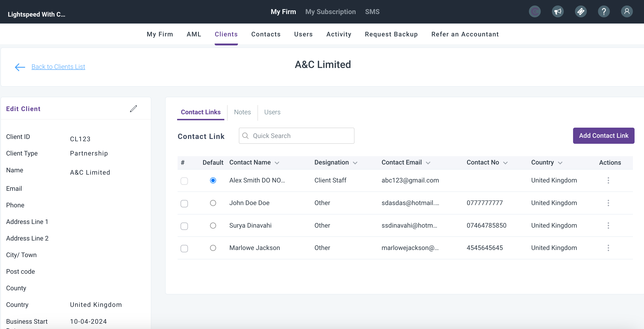This screenshot has width=644, height=329.
Task: Expand the Designation column dropdown arrow
Action: pyautogui.click(x=355, y=163)
